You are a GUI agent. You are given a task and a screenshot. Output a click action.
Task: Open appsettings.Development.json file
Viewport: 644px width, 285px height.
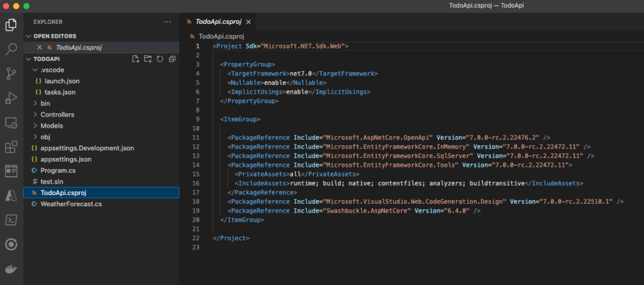click(87, 148)
